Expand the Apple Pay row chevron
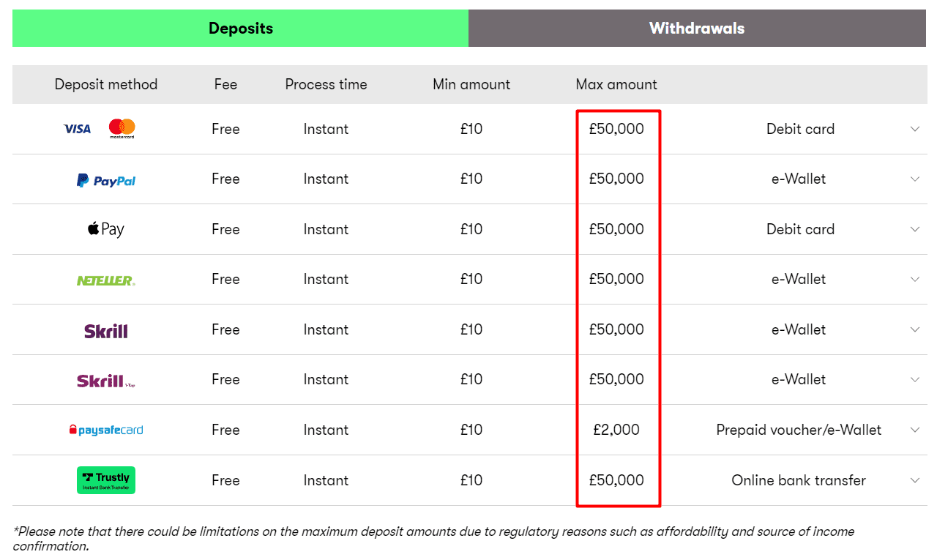Viewport: 937px width, 560px height. click(x=915, y=229)
